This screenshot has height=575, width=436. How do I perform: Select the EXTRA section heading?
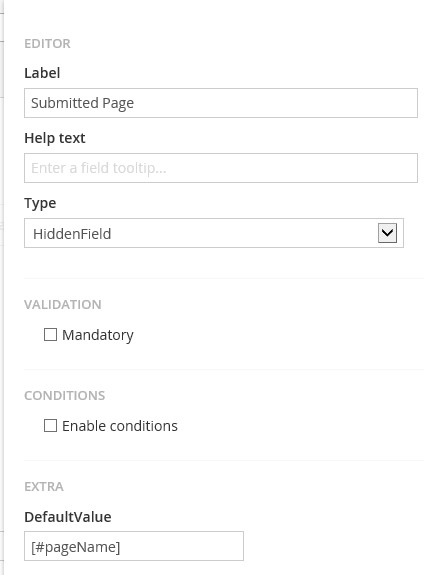tap(44, 487)
